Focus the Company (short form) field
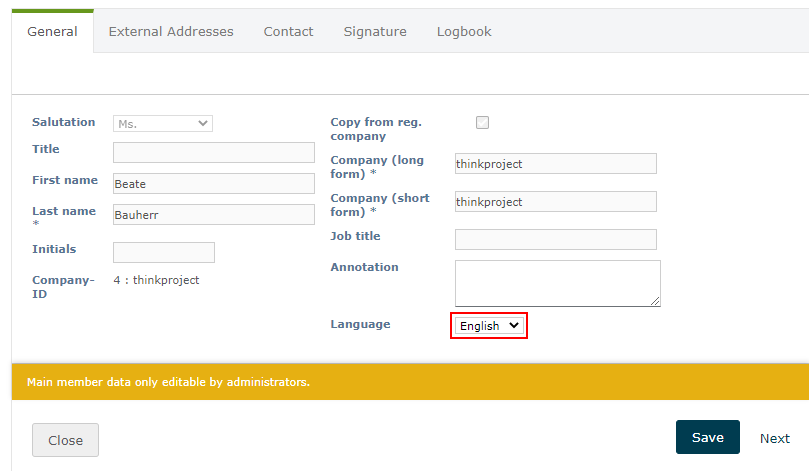Image resolution: width=809 pixels, height=471 pixels. tap(555, 202)
